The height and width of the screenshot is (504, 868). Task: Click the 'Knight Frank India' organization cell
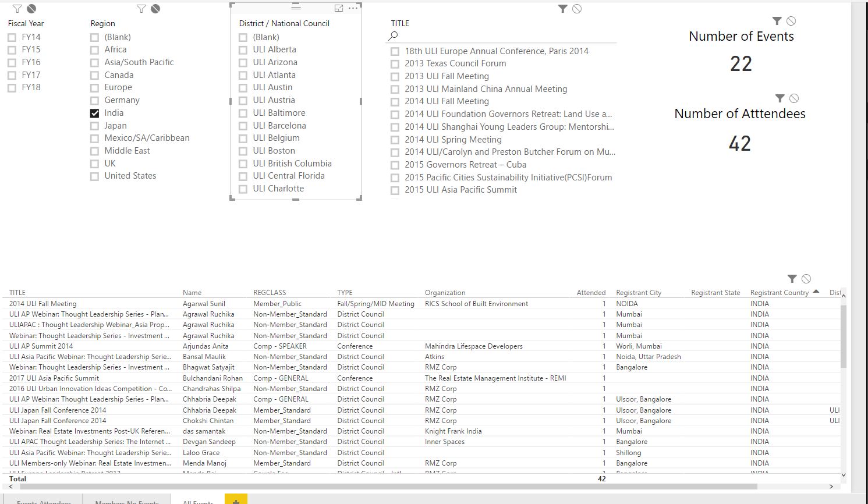[x=453, y=431]
